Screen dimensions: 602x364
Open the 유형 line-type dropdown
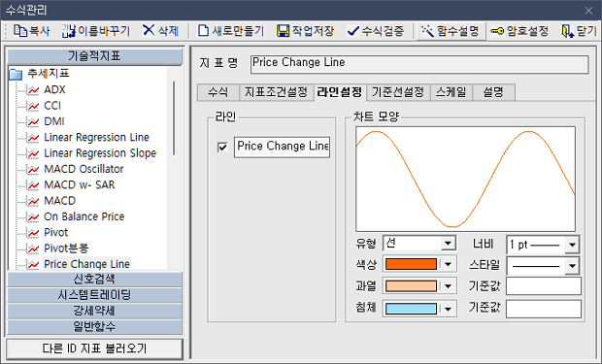click(448, 243)
